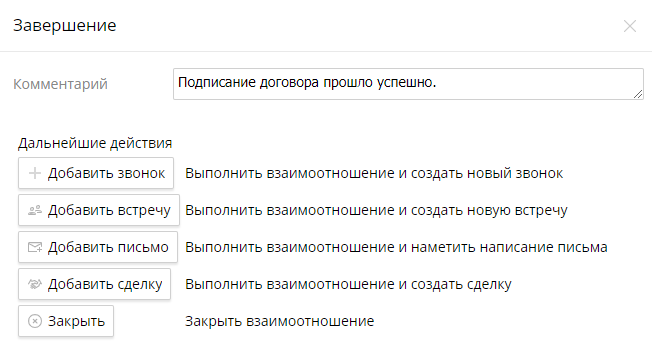
Task: Click the Комментарий field label
Action: 60,84
